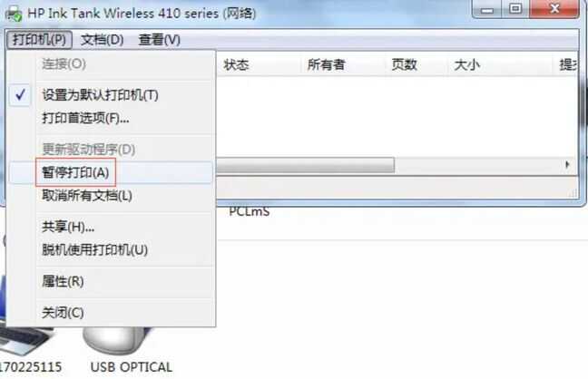Screen dimensions: 588x379
Task: Open the 打印机(P) menu
Action: (x=39, y=39)
